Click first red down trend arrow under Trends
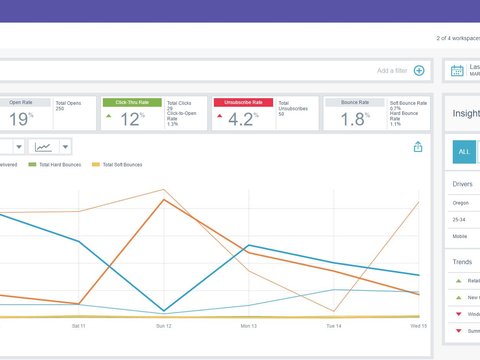 [x=459, y=314]
